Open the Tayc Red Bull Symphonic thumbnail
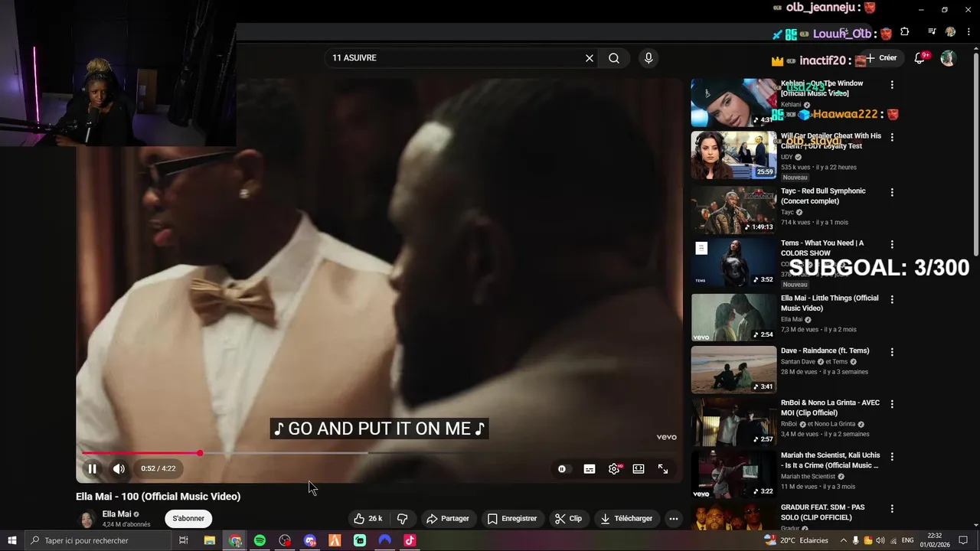This screenshot has height=551, width=980. 733,210
